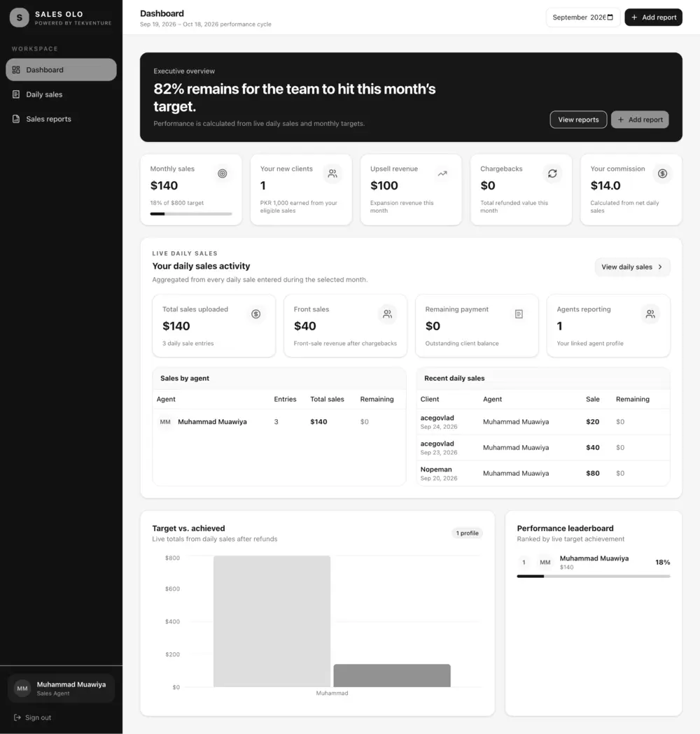This screenshot has width=700, height=734.
Task: Click the acegovlad Sep 23, 2026 sale row
Action: (543, 448)
